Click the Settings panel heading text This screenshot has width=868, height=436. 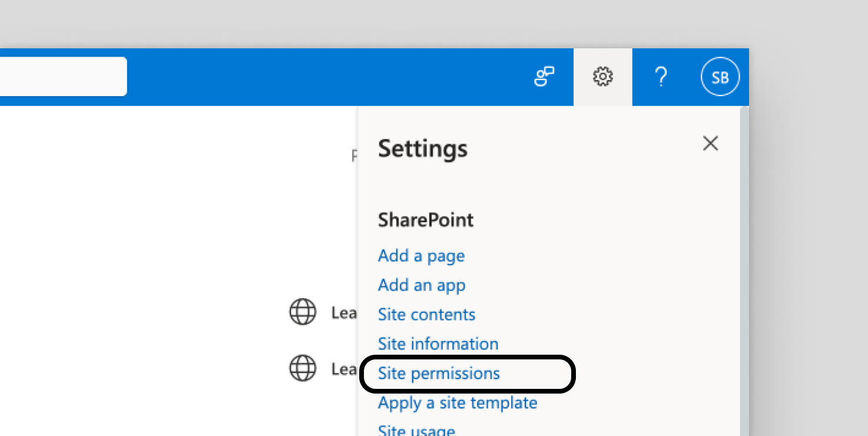tap(423, 148)
